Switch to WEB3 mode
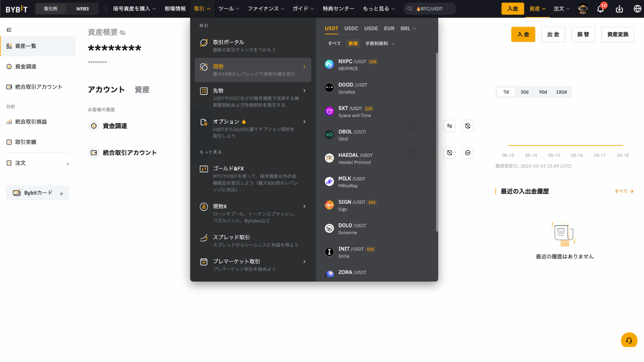The image size is (644, 362). click(82, 9)
